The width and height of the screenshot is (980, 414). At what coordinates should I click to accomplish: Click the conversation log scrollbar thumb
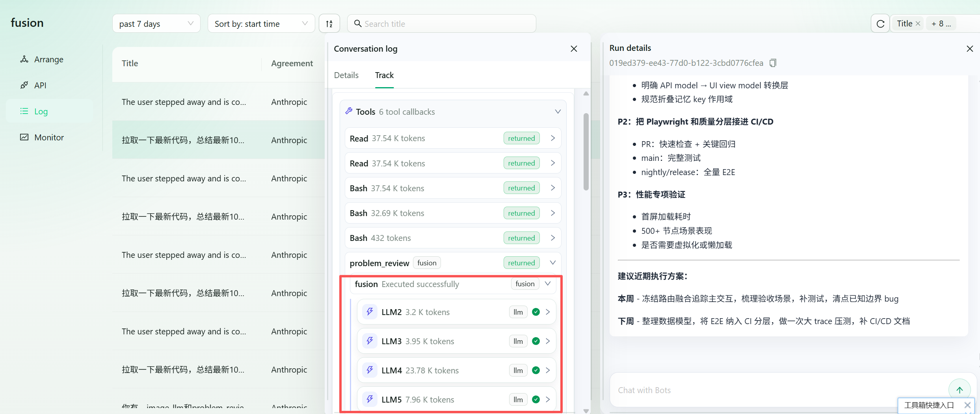pyautogui.click(x=586, y=152)
